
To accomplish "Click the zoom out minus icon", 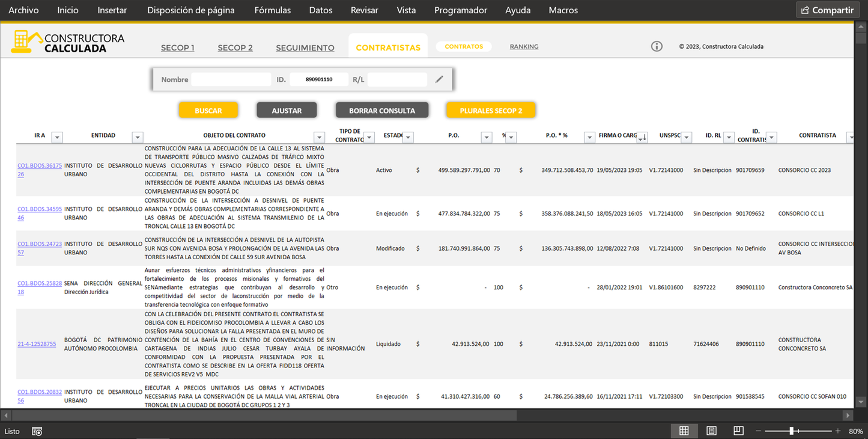I will pyautogui.click(x=759, y=431).
